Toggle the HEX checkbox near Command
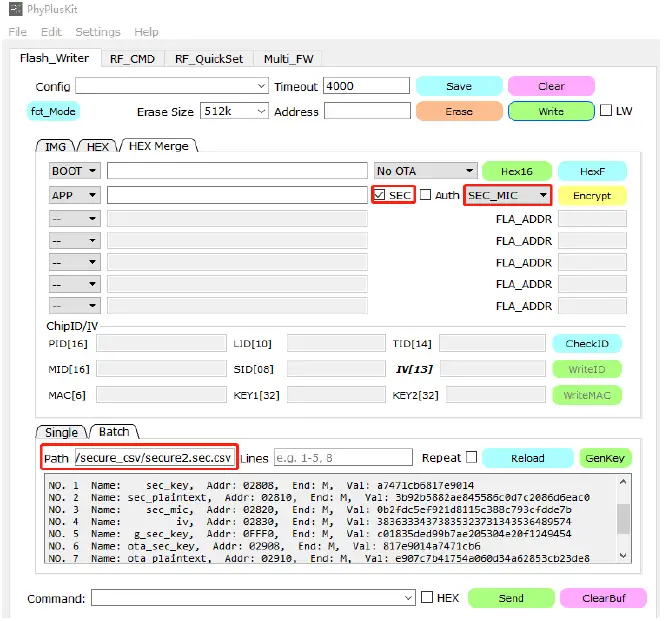 (x=427, y=597)
